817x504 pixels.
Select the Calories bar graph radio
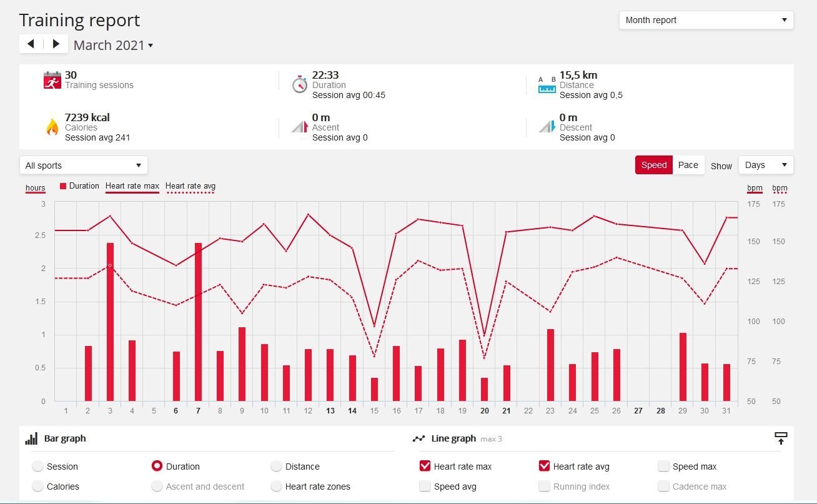(x=38, y=486)
